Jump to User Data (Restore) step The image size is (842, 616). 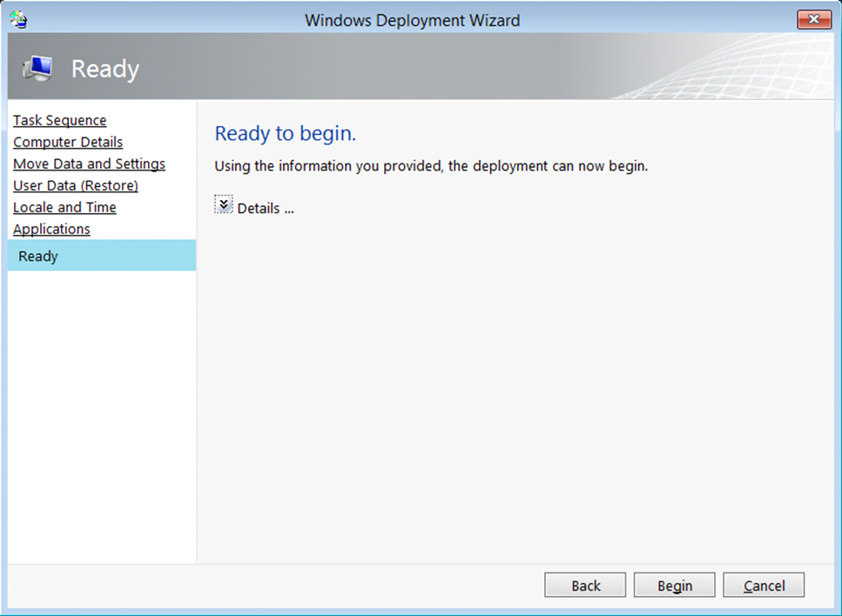(76, 185)
